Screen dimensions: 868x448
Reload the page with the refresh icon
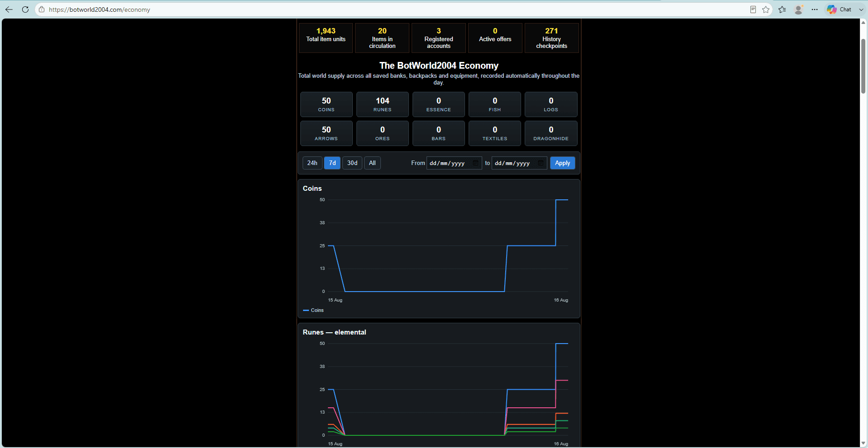pos(25,9)
